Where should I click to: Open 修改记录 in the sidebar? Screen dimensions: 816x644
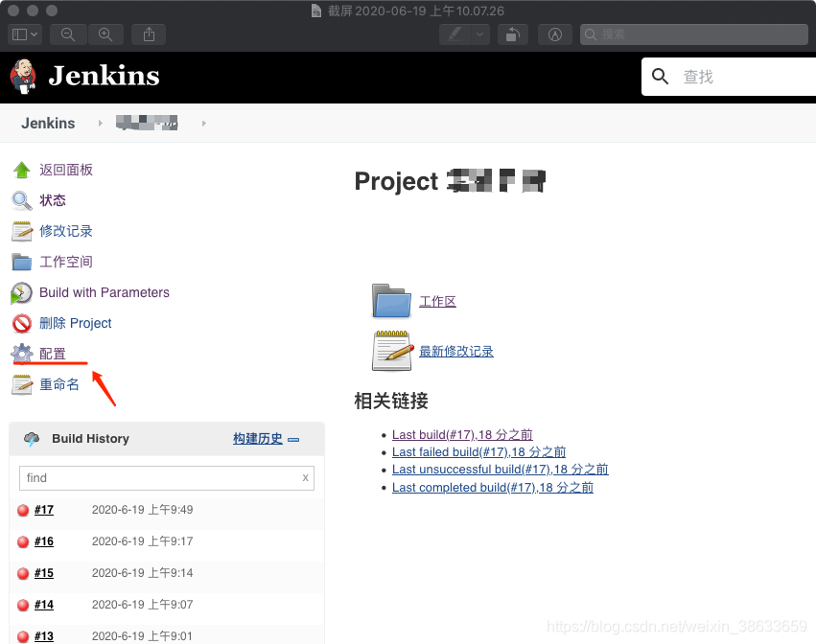pos(66,231)
